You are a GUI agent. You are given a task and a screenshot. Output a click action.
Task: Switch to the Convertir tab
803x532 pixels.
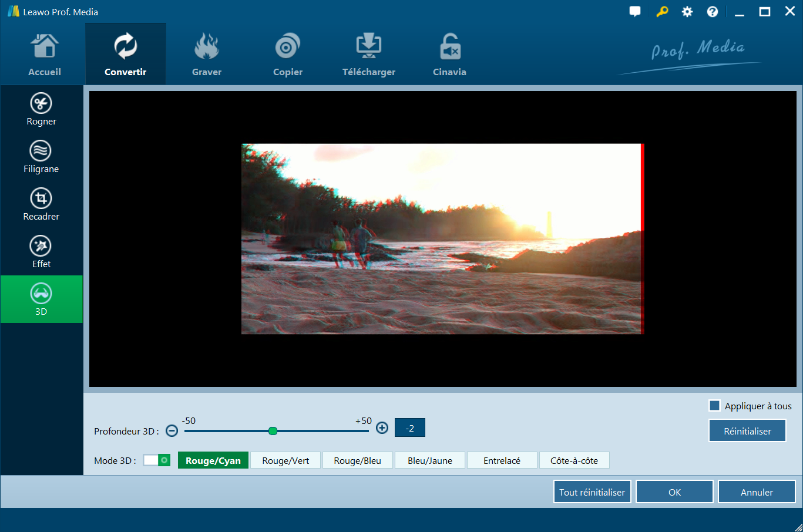point(126,55)
